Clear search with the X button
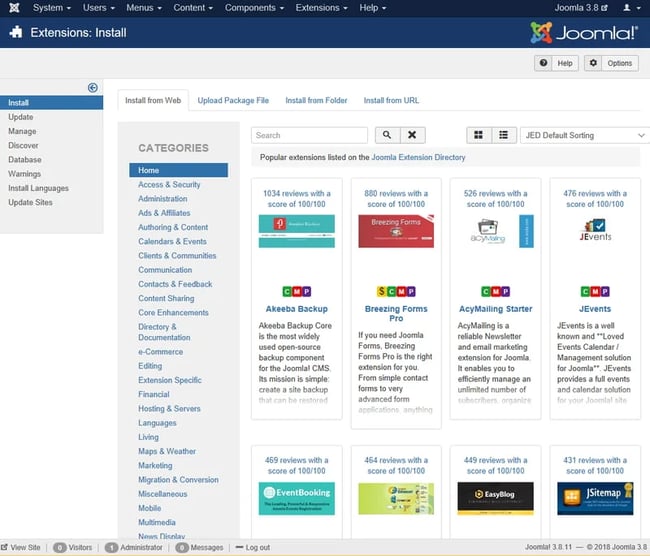 click(x=412, y=135)
